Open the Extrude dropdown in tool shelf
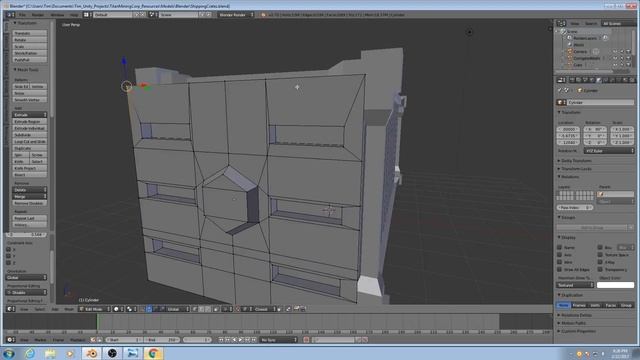The height and width of the screenshot is (360, 640). tap(30, 115)
